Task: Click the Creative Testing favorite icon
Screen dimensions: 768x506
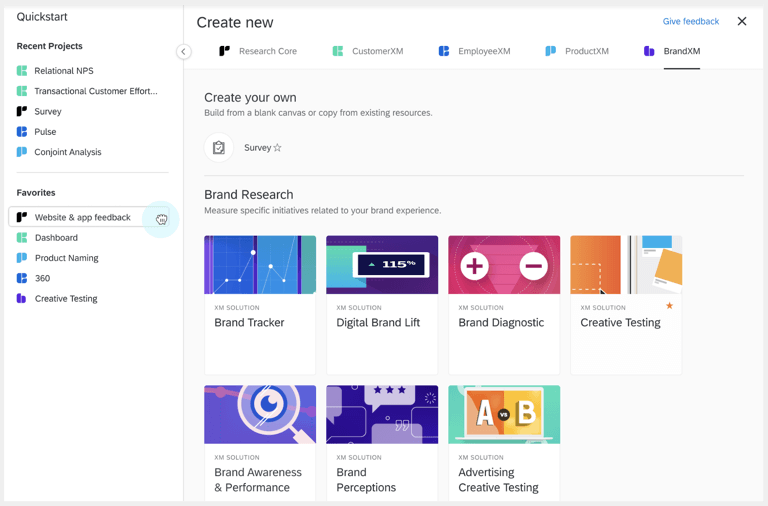Action: click(x=22, y=298)
